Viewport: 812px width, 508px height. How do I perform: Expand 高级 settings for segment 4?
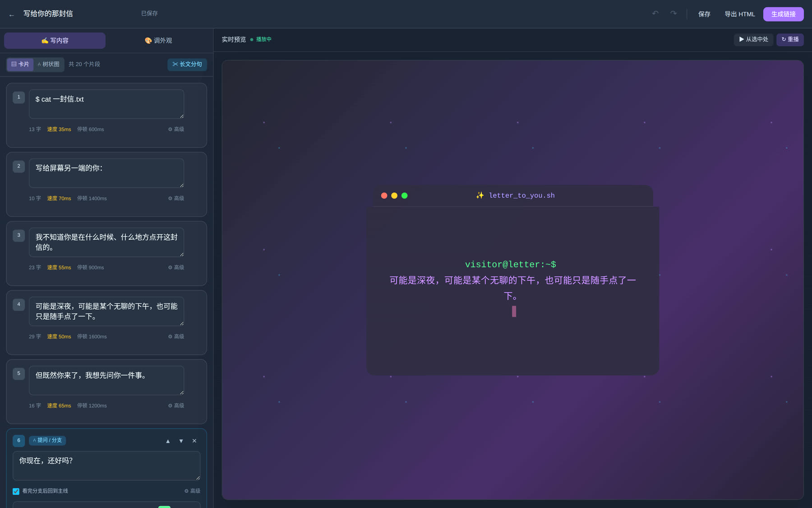click(x=176, y=336)
